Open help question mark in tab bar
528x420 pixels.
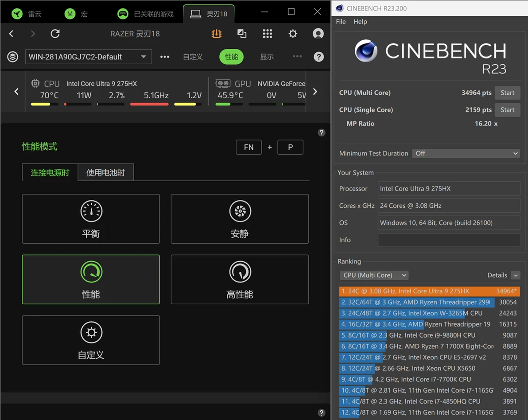pos(319,57)
